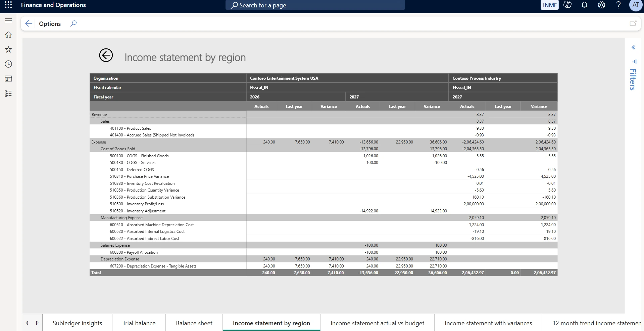Open the AT user account avatar
Viewport: 644px width, 331px height.
[x=636, y=5]
